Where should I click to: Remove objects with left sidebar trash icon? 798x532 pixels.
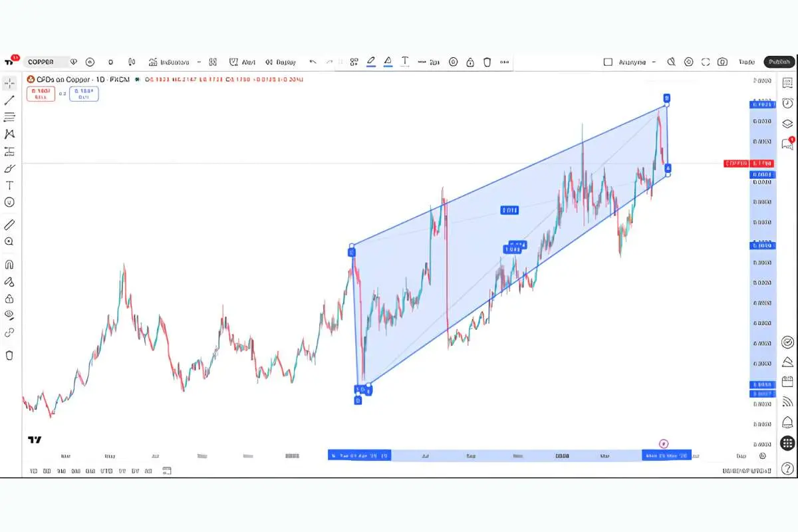click(9, 355)
